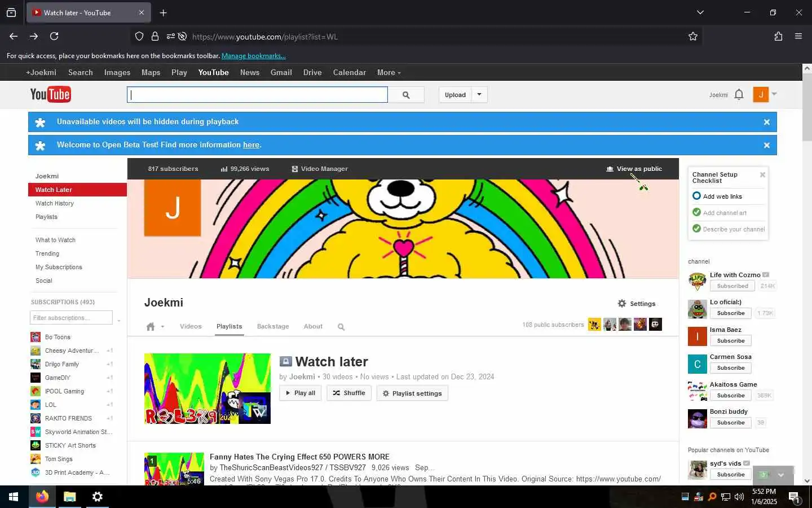Image resolution: width=812 pixels, height=508 pixels.
Task: Open Settings gear in taskbar
Action: [98, 497]
